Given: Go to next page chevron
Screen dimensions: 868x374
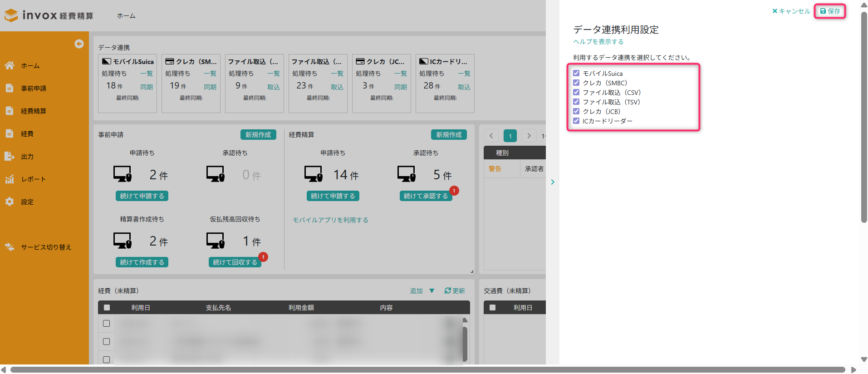Looking at the screenshot, I should (529, 136).
